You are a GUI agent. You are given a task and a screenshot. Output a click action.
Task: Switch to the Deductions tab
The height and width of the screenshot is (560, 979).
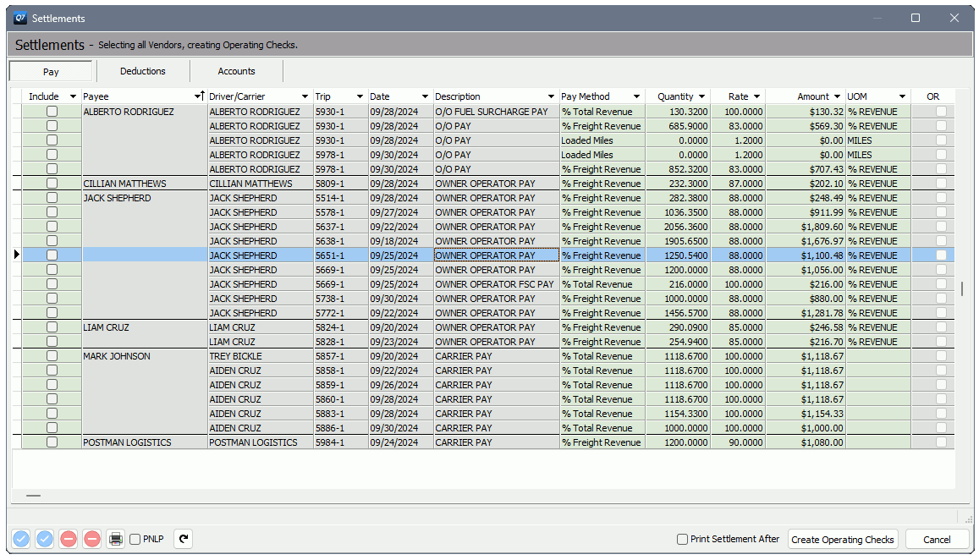[x=142, y=71]
